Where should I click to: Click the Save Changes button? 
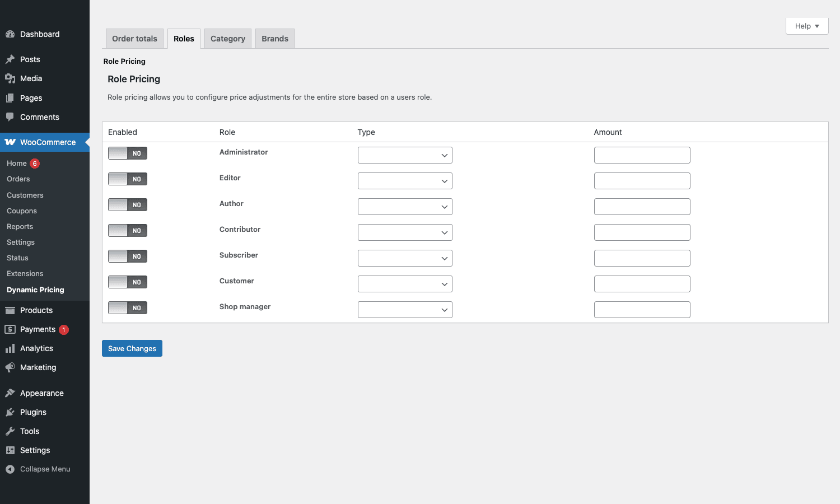132,348
